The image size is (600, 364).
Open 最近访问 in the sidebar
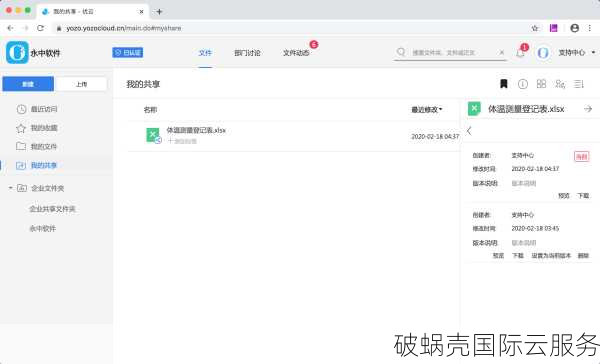pyautogui.click(x=44, y=109)
